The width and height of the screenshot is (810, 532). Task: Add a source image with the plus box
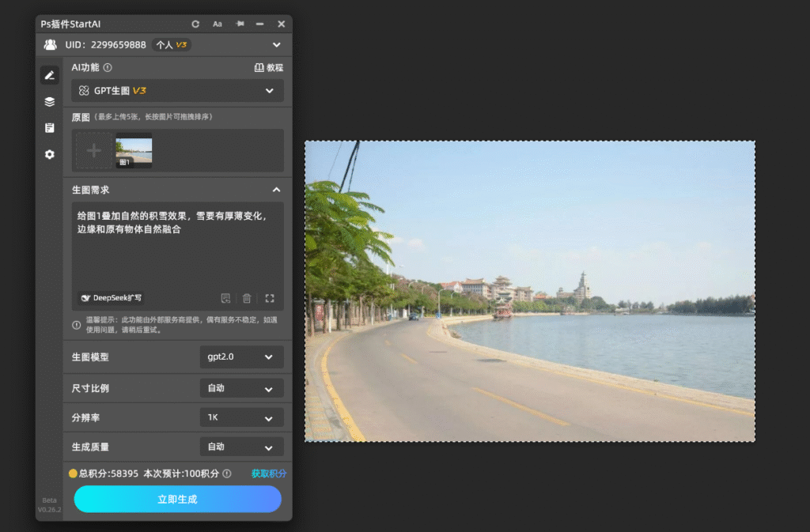pyautogui.click(x=94, y=151)
